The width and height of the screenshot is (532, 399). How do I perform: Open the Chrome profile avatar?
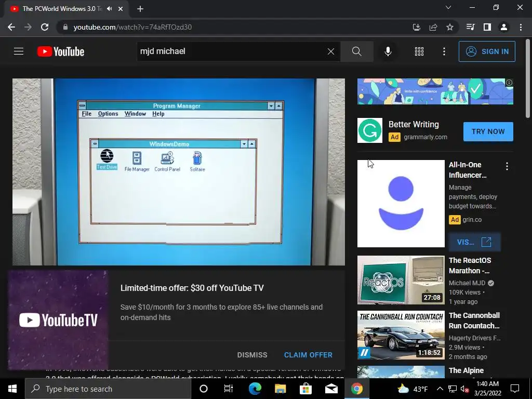(x=504, y=27)
